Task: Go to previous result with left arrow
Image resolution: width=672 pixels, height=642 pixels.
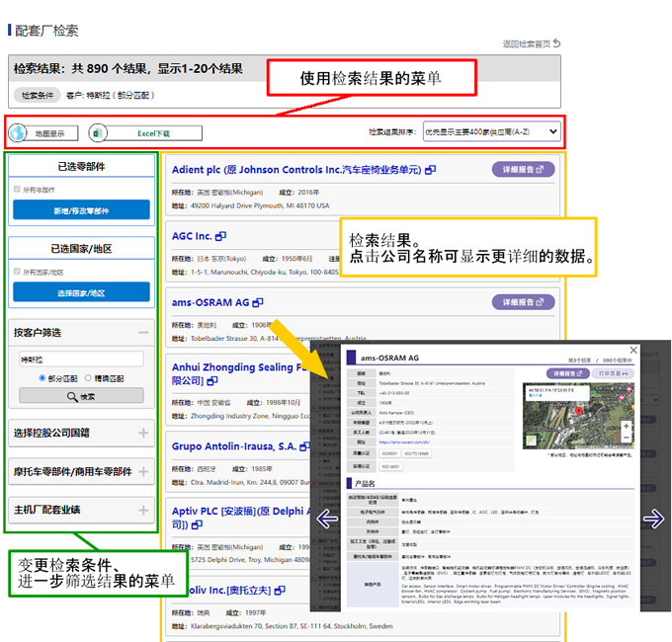Action: [x=327, y=518]
